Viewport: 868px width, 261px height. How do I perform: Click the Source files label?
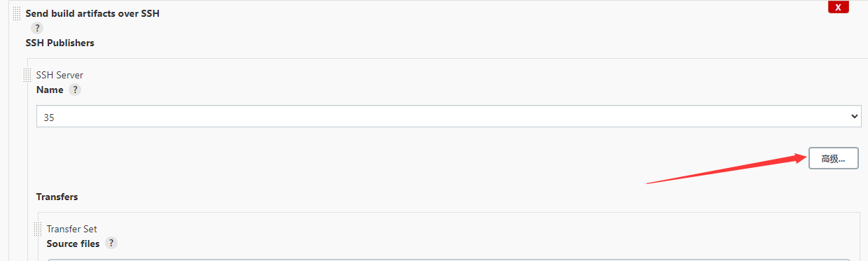coord(73,244)
